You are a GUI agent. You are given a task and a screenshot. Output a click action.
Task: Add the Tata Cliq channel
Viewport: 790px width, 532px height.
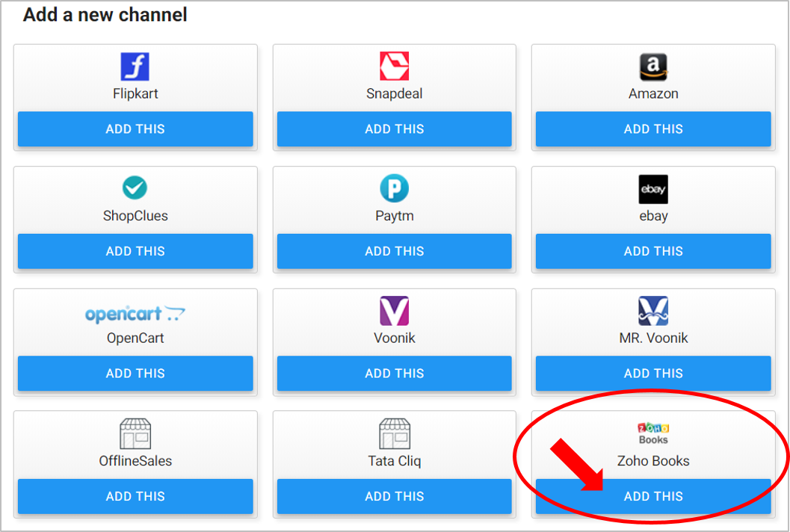[394, 496]
